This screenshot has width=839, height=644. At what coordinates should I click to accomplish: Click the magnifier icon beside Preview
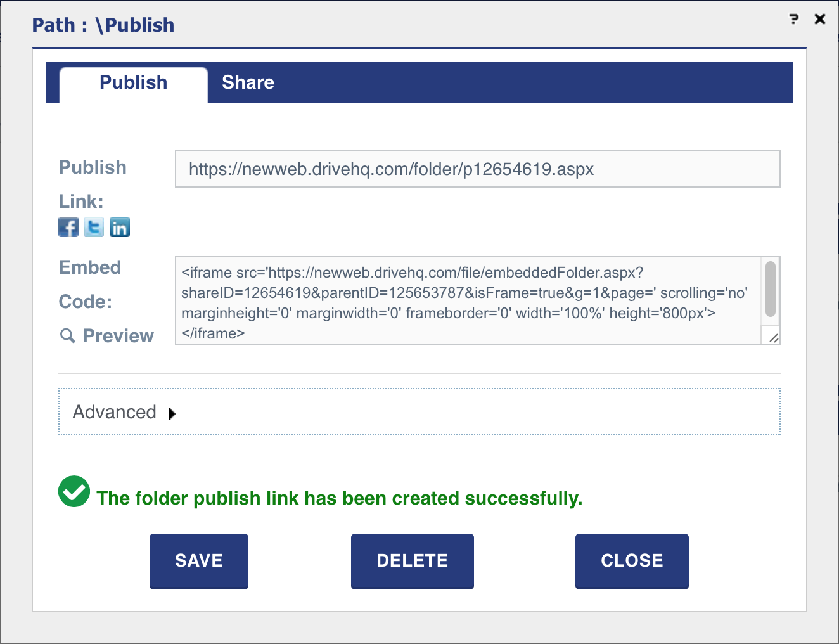(x=67, y=335)
